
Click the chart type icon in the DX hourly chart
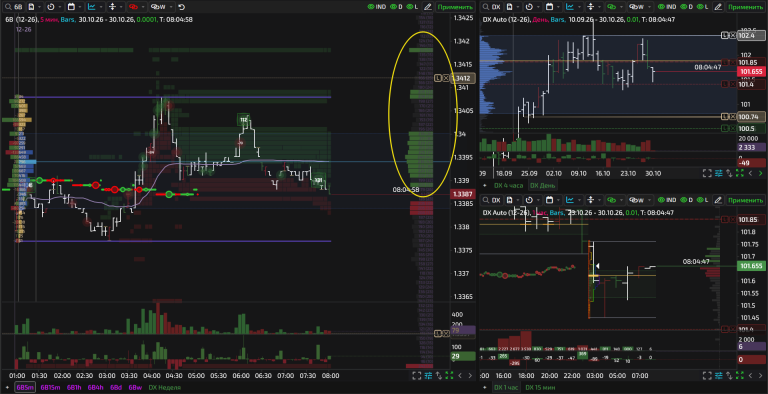[x=570, y=200]
